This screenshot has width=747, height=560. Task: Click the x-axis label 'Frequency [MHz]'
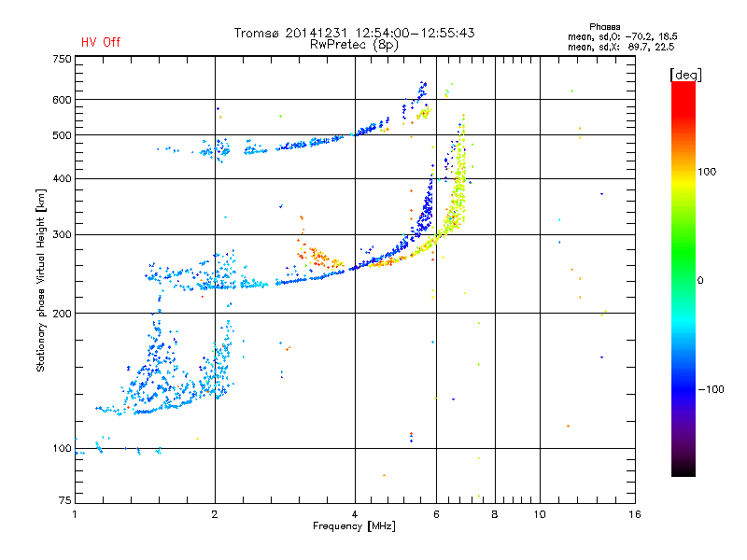pos(354,526)
